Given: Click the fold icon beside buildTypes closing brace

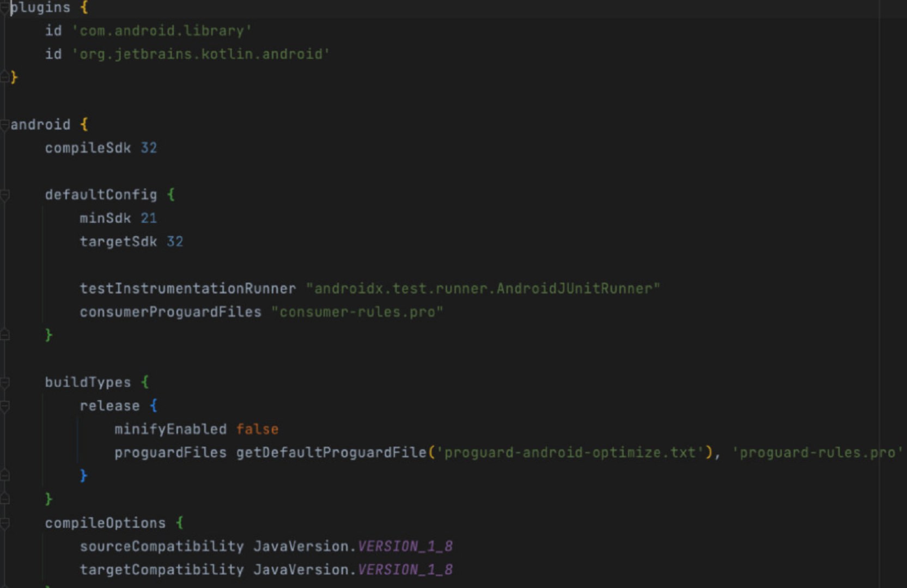Looking at the screenshot, I should [x=4, y=498].
